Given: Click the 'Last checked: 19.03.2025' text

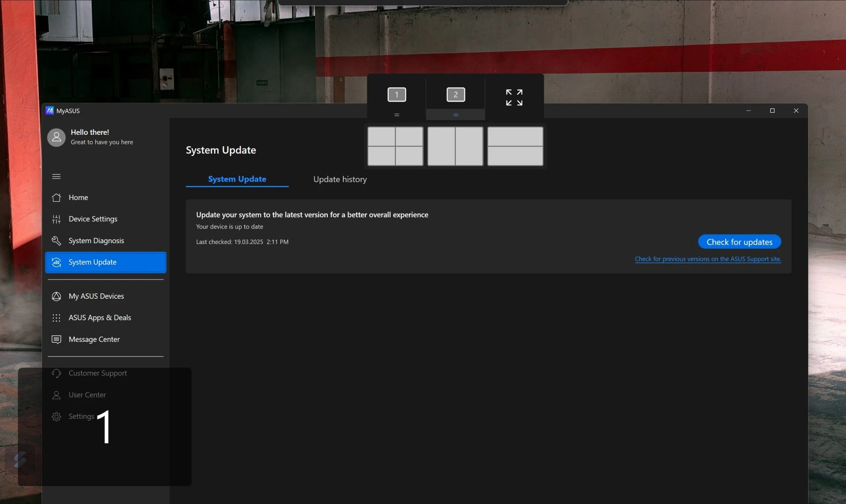Looking at the screenshot, I should 242,242.
